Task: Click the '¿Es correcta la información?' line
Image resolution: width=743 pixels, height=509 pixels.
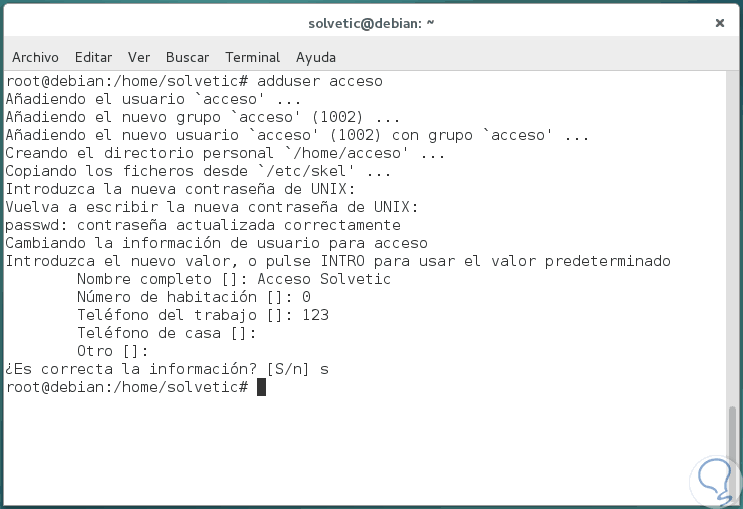Action: [167, 369]
